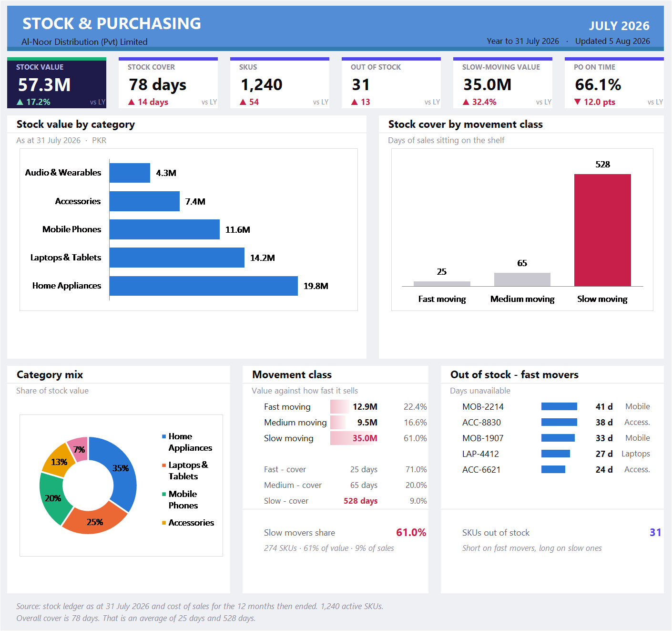The width and height of the screenshot is (672, 631).
Task: Click the blue data bar for MOB-2214
Action: coord(559,406)
